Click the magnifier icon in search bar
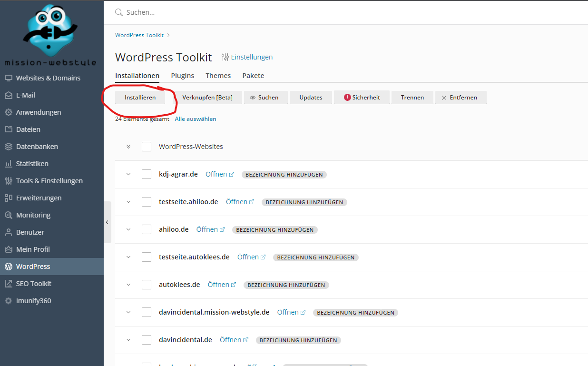The image size is (588, 366). click(119, 12)
